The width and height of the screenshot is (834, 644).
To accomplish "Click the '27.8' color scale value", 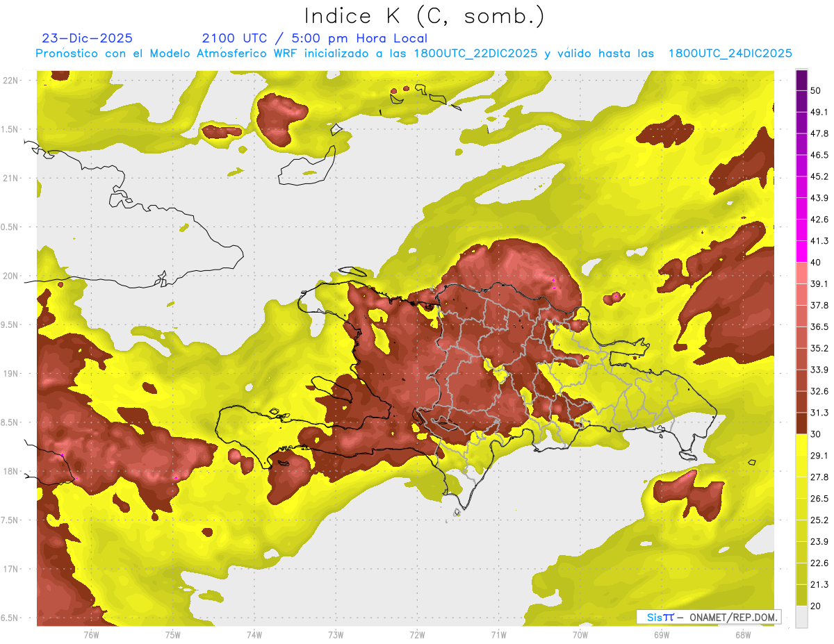I will point(819,477).
